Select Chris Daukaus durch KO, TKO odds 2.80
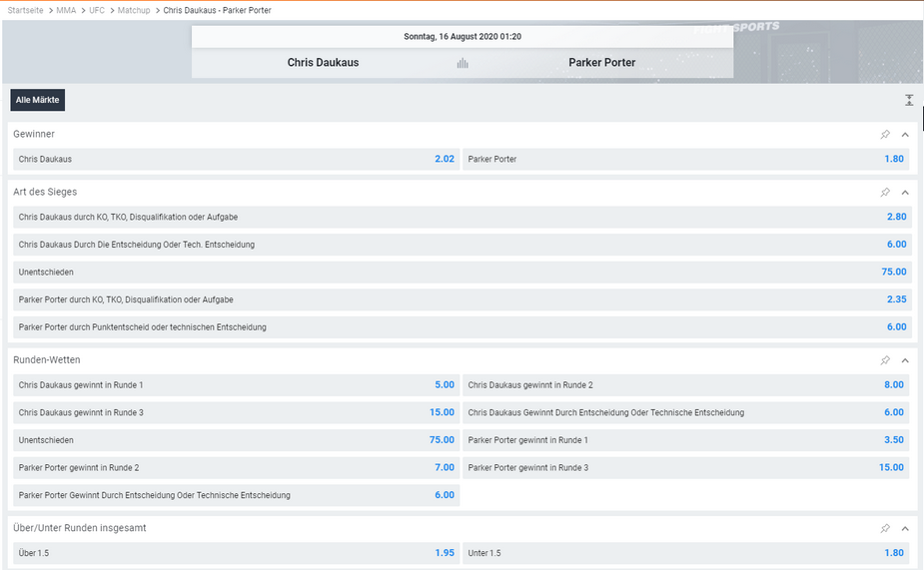 coord(462,217)
